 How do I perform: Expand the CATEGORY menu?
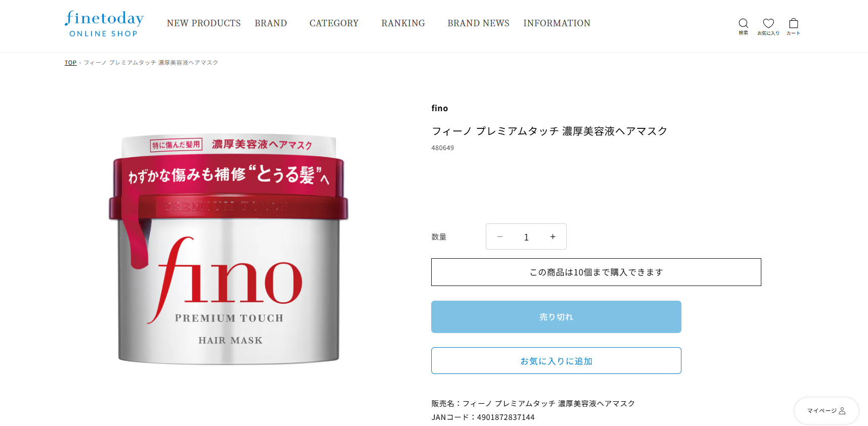pyautogui.click(x=334, y=23)
